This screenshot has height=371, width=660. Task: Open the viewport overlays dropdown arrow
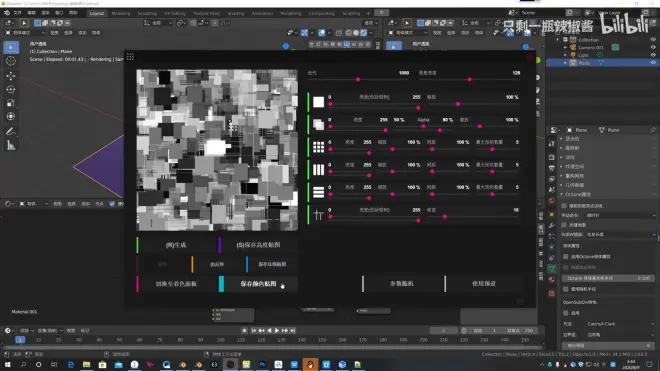click(x=330, y=32)
